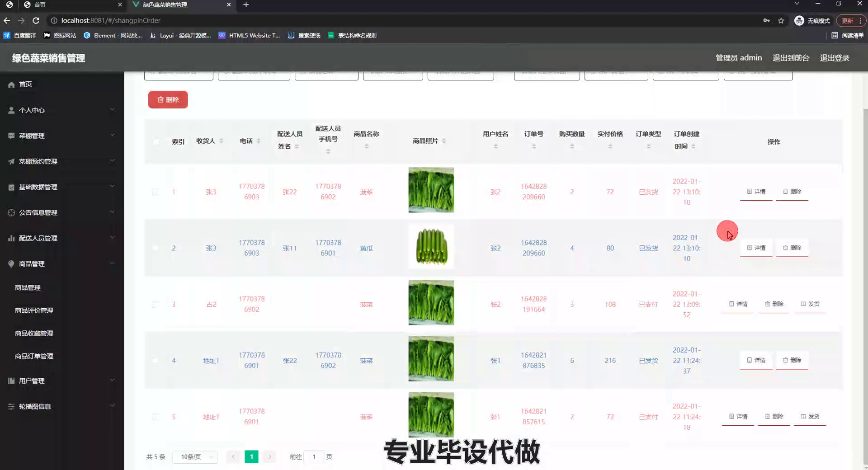Check the row 1 order checkbox

click(155, 192)
